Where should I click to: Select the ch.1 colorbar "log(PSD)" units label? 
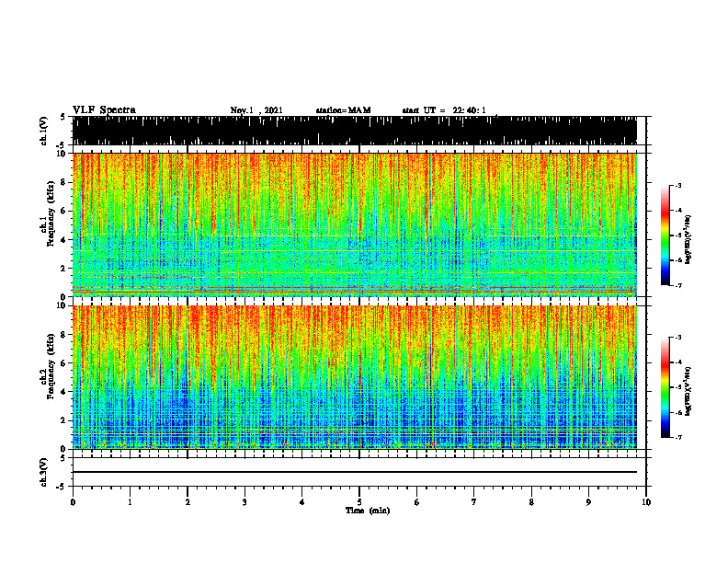[x=688, y=240]
